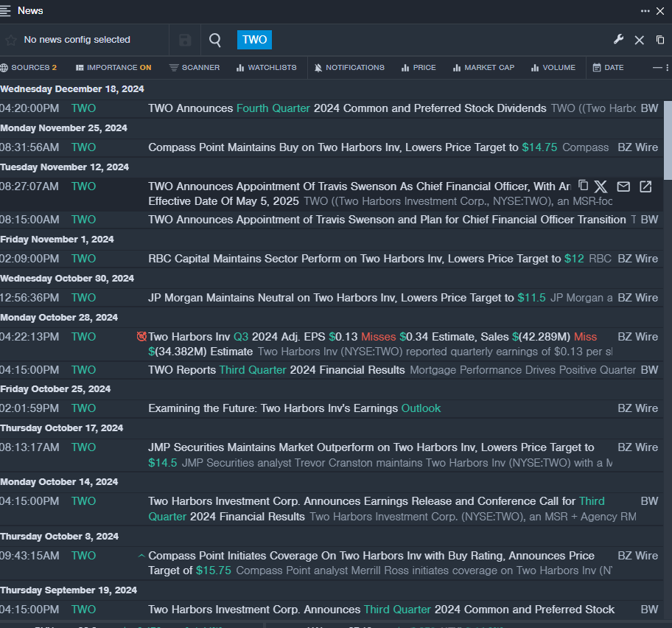Click TWO ticker in the 04:22:13PM row

(83, 337)
